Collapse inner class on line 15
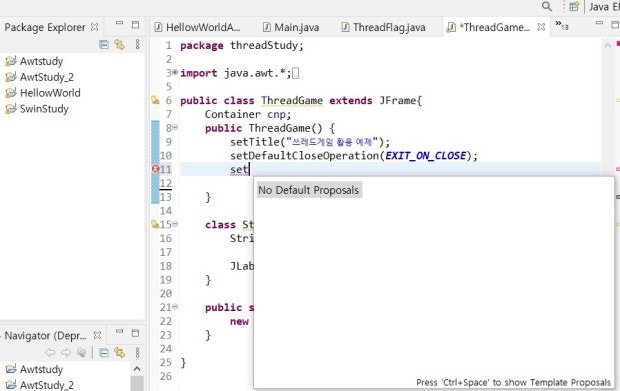620x391 pixels. click(x=175, y=224)
